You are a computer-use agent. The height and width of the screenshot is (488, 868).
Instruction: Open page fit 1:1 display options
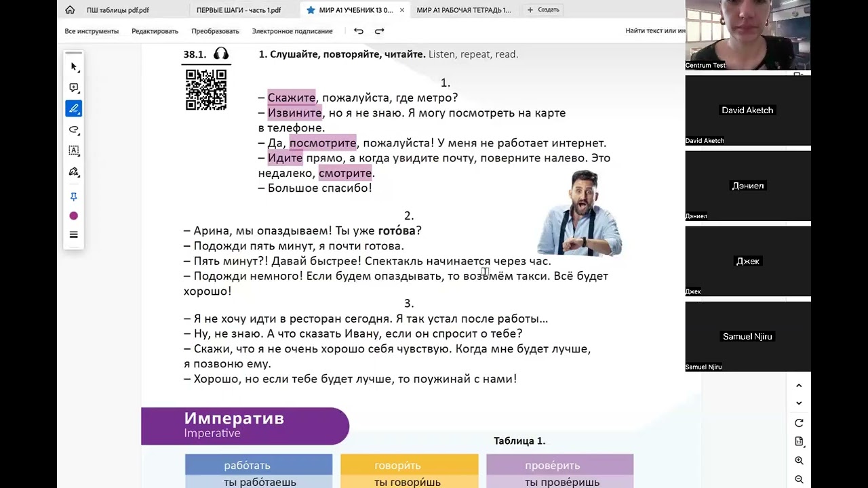tap(799, 441)
